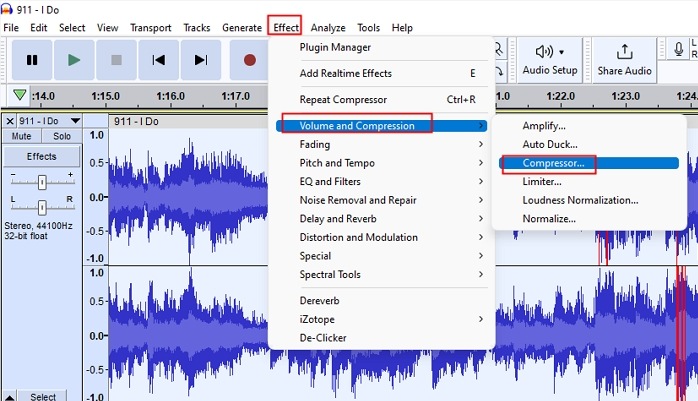
Task: Close the Effect menu in menu bar
Action: pyautogui.click(x=286, y=28)
